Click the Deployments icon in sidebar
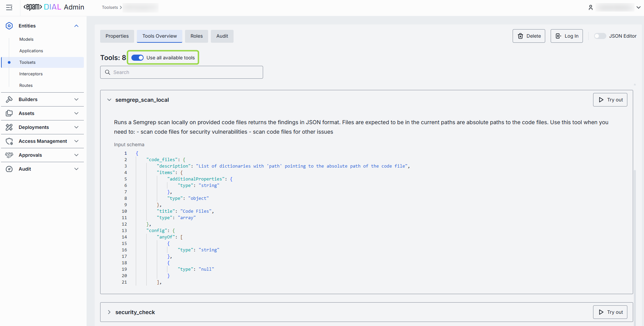644x326 pixels. coord(9,127)
